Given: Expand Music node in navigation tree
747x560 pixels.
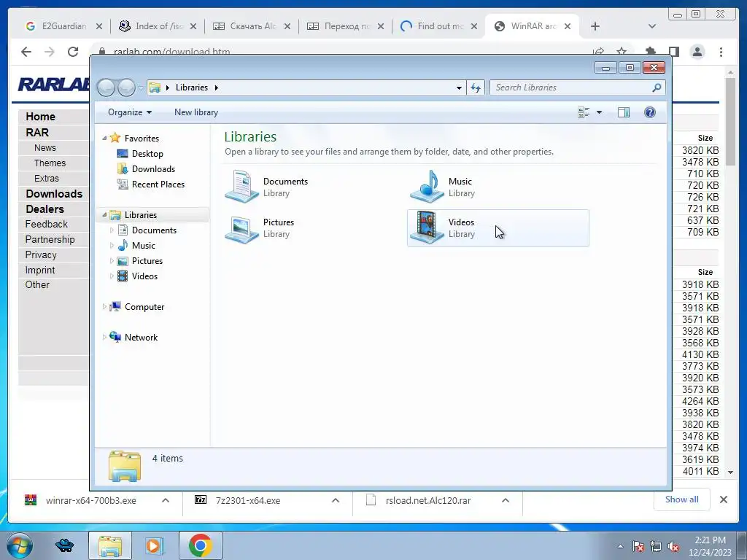Looking at the screenshot, I should 112,246.
